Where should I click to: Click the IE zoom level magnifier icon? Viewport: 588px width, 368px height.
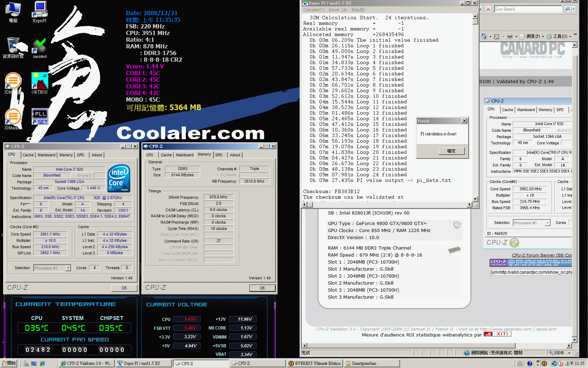[551, 353]
